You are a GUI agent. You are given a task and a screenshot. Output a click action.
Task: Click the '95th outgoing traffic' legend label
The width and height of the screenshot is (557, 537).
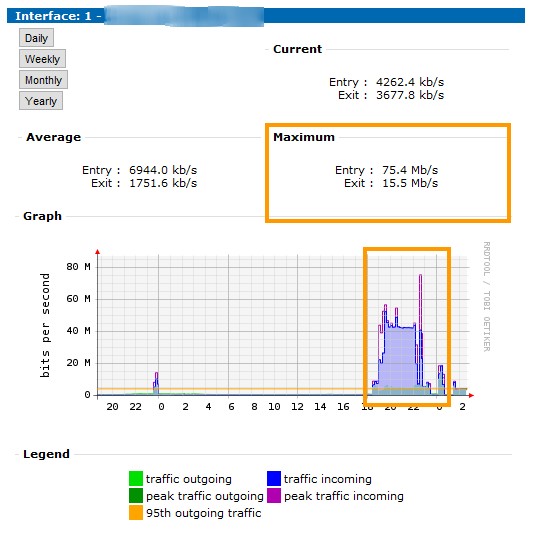coord(204,513)
